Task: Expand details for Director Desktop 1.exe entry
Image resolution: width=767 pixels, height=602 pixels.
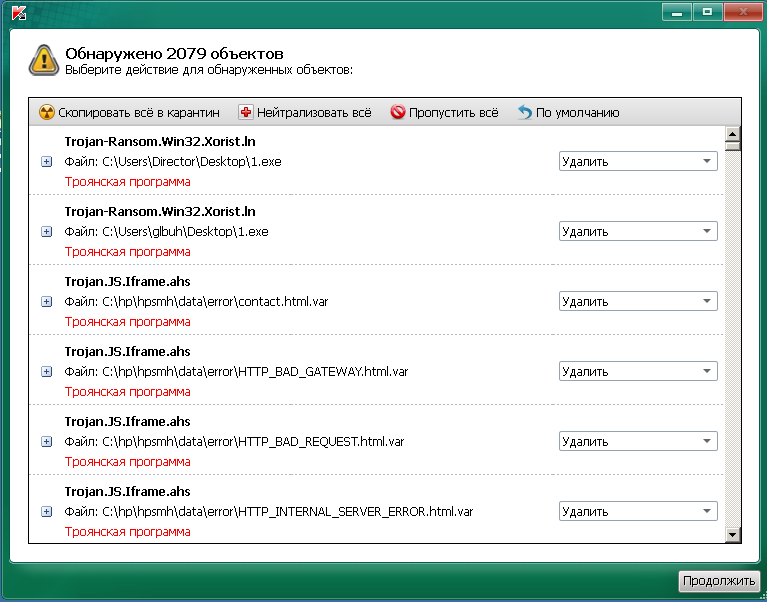Action: point(47,162)
